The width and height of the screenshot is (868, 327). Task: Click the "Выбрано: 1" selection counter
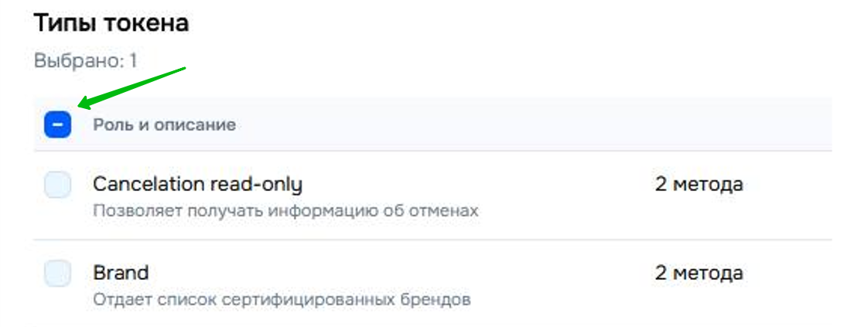(x=85, y=61)
